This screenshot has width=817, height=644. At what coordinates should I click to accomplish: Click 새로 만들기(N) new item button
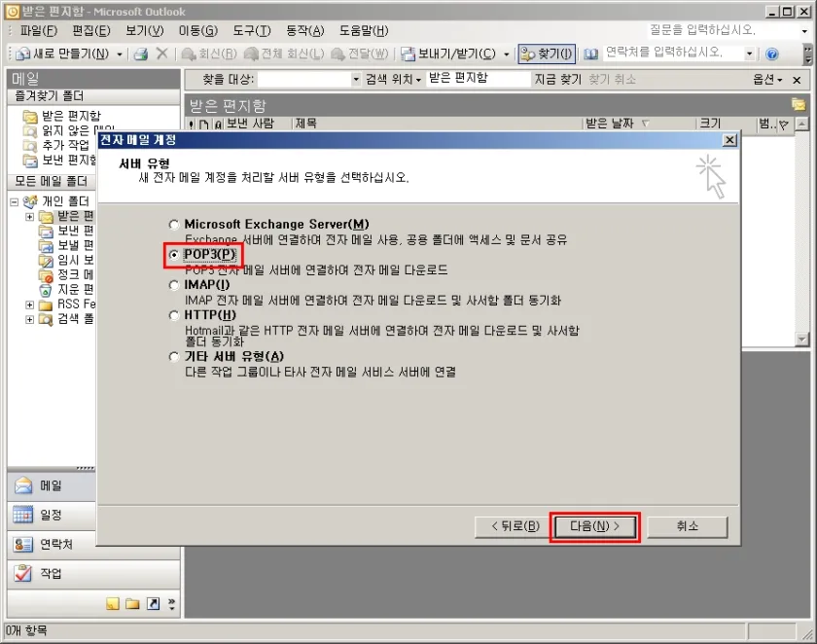[x=62, y=54]
